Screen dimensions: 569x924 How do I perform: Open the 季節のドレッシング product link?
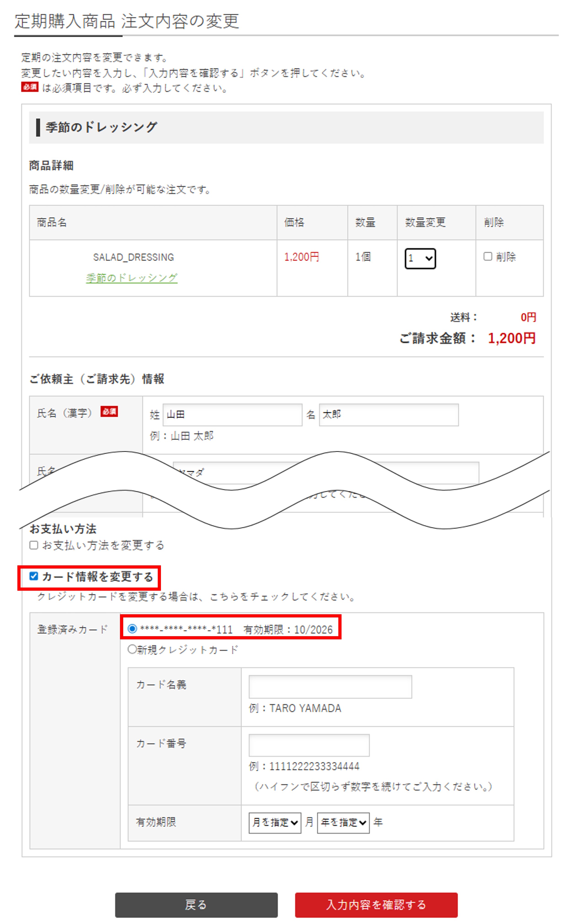(132, 278)
